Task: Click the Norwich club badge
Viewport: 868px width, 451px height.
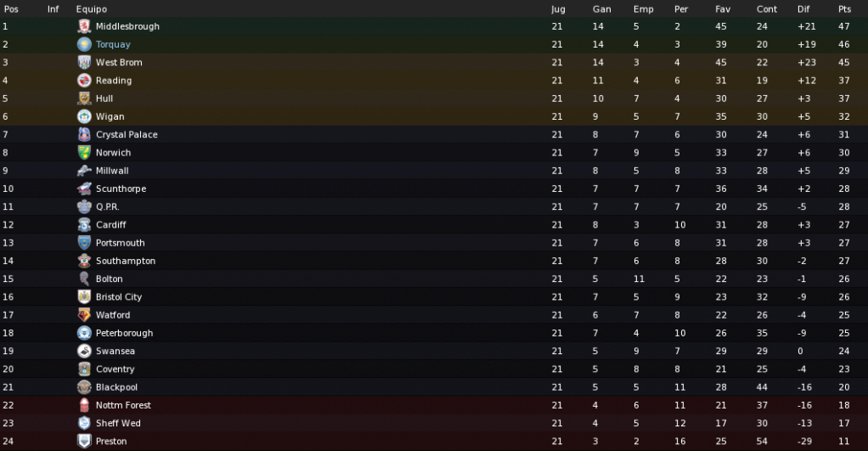Action: (84, 152)
